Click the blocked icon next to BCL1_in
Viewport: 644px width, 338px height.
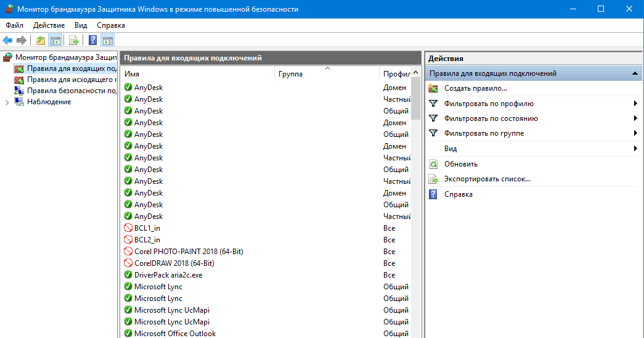click(x=128, y=228)
